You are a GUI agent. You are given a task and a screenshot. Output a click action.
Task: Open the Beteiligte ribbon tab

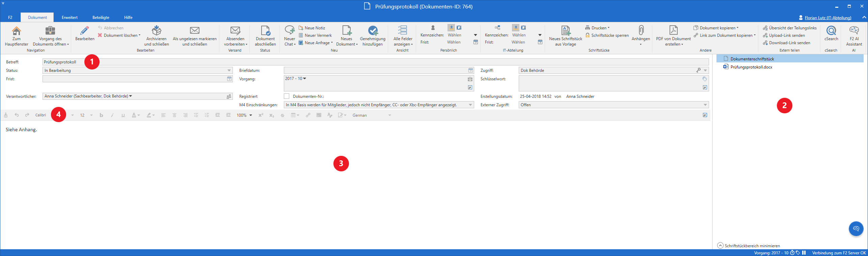[101, 18]
